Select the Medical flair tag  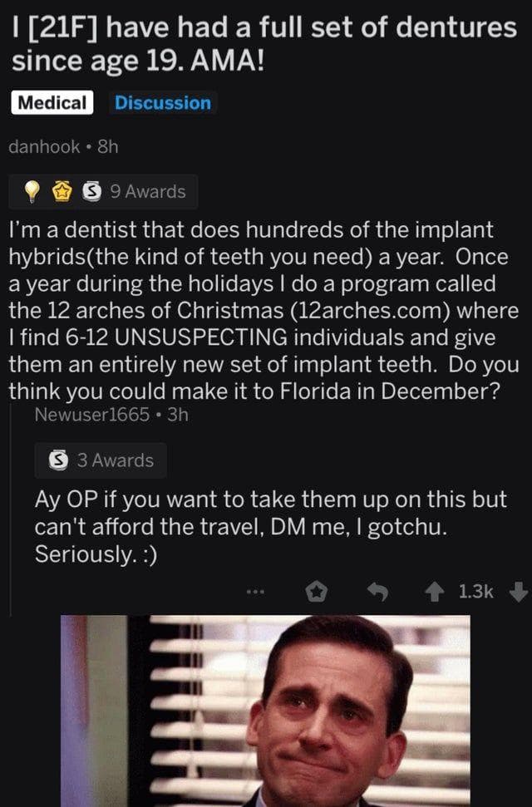[52, 103]
